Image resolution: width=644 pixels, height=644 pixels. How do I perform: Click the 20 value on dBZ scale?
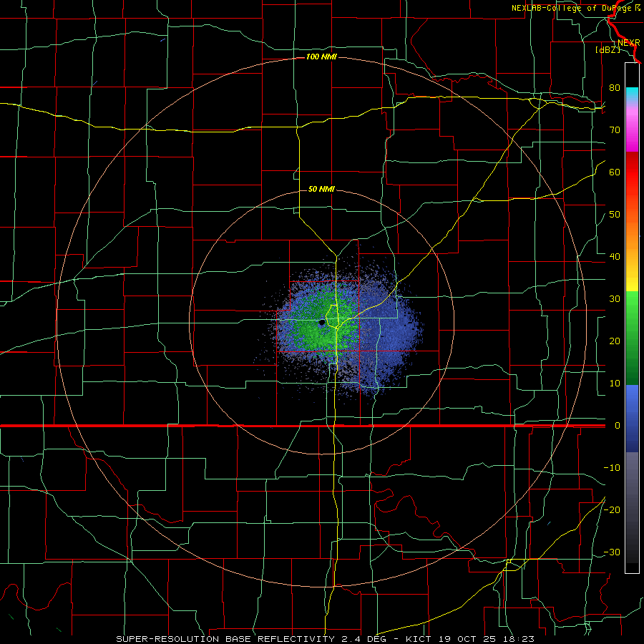(615, 341)
